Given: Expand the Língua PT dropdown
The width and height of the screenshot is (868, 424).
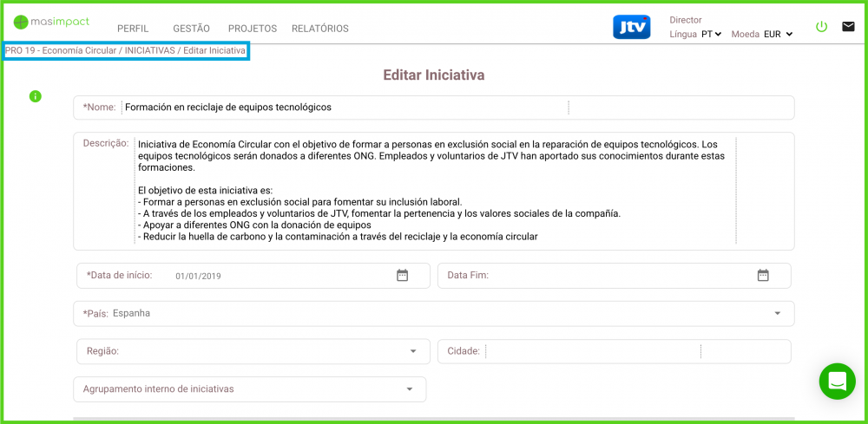Looking at the screenshot, I should [712, 35].
